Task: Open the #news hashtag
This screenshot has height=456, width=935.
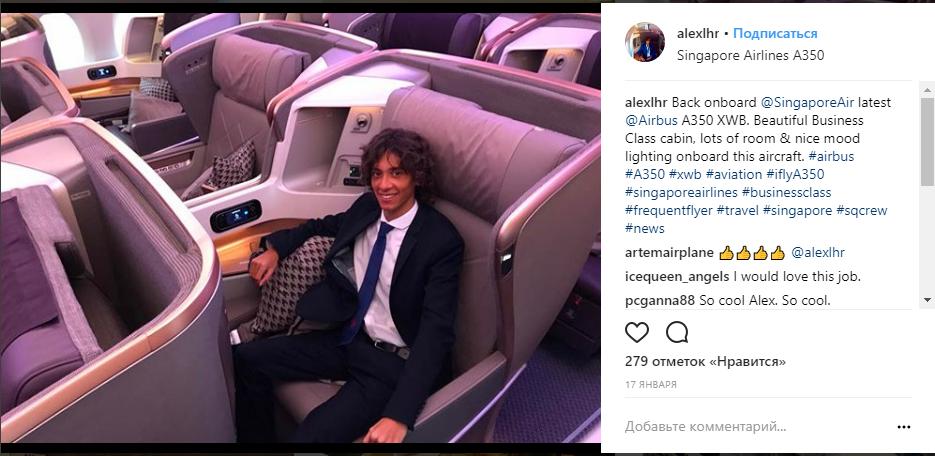Action: coord(645,228)
